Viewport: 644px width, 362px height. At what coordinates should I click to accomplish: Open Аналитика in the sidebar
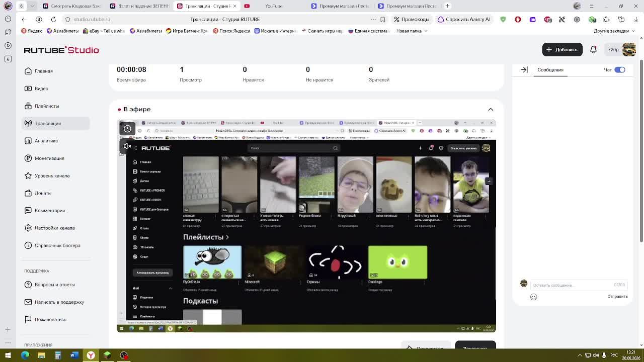(55, 141)
